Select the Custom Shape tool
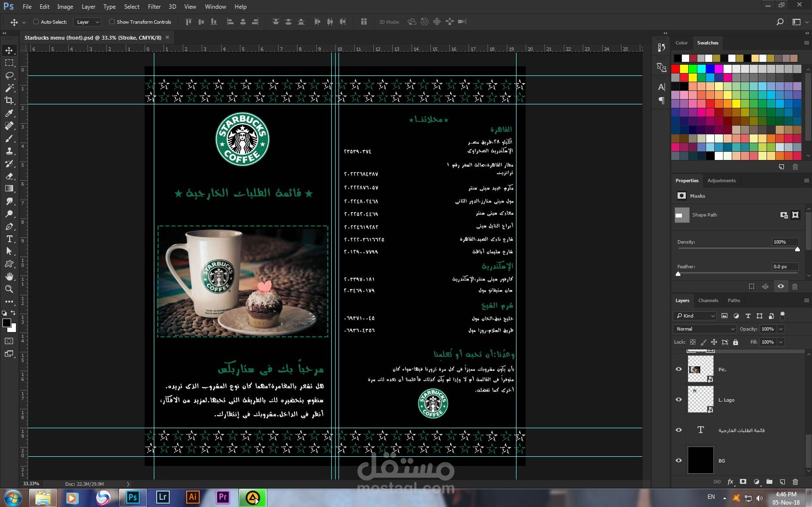The image size is (812, 507). point(9,264)
